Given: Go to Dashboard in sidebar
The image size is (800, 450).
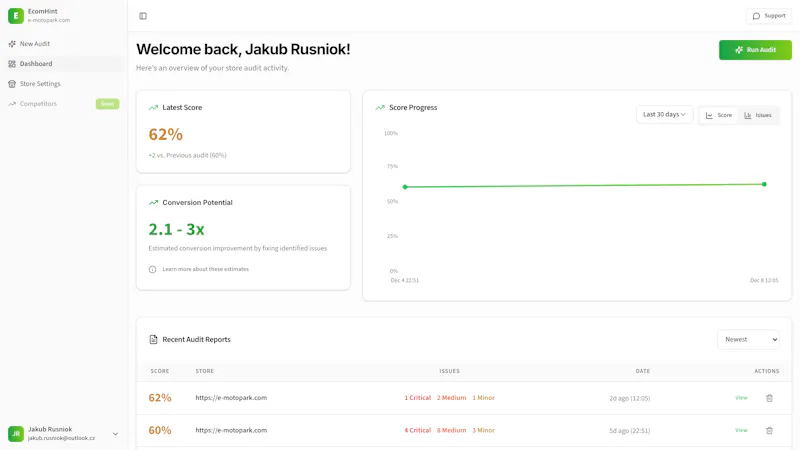Looking at the screenshot, I should (x=63, y=64).
